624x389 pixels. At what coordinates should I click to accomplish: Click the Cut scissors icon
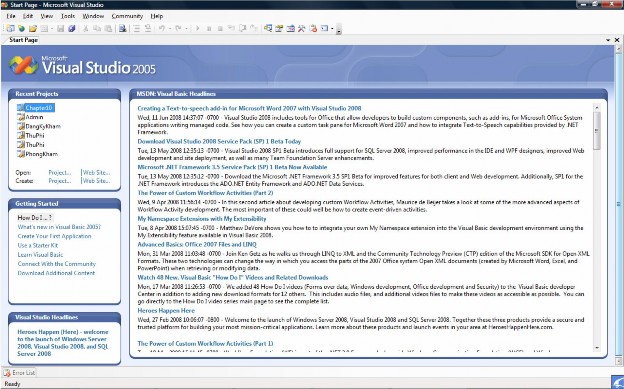pos(85,28)
